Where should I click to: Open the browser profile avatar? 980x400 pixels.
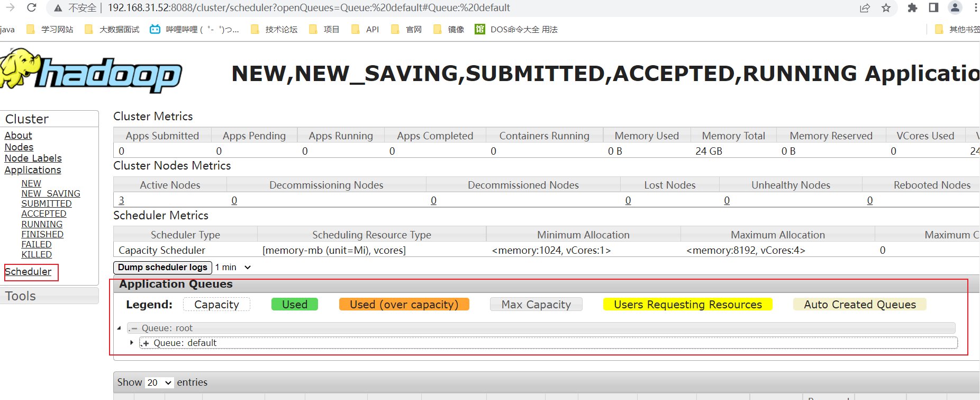tap(955, 7)
